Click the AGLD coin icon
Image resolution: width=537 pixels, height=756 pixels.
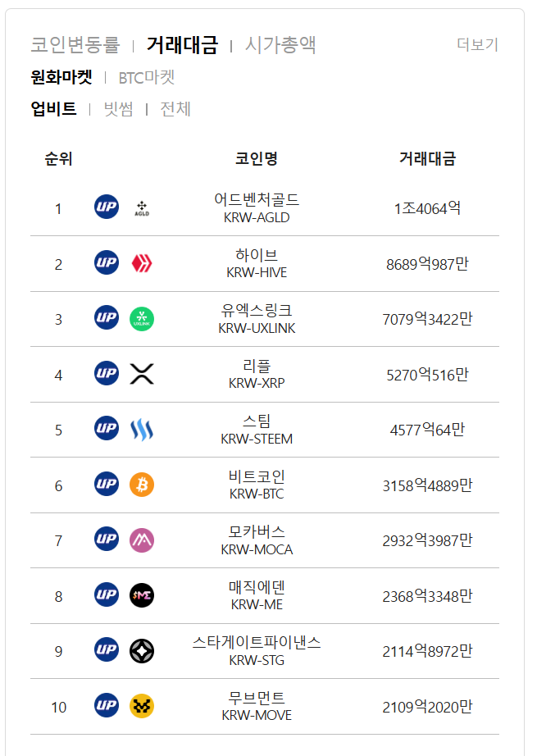(142, 208)
